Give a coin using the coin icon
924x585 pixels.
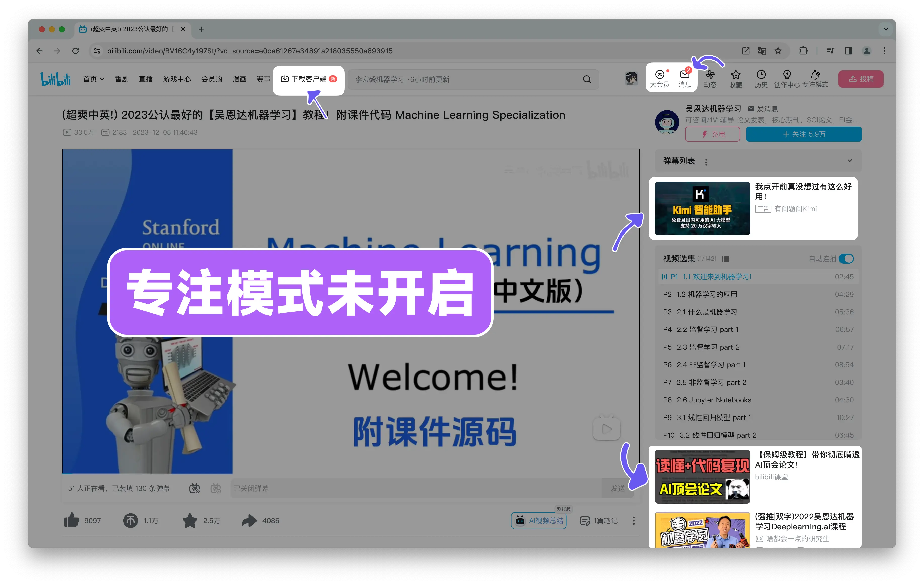(x=130, y=521)
